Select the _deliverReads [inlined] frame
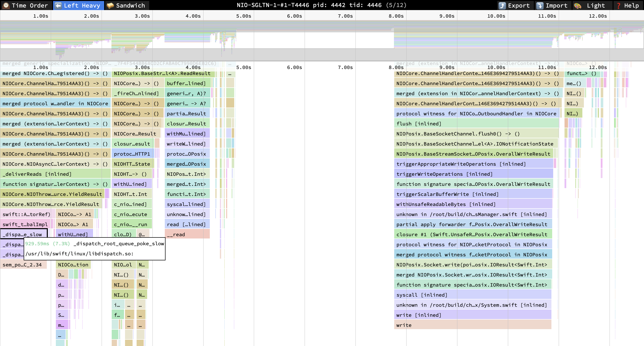 coord(55,174)
